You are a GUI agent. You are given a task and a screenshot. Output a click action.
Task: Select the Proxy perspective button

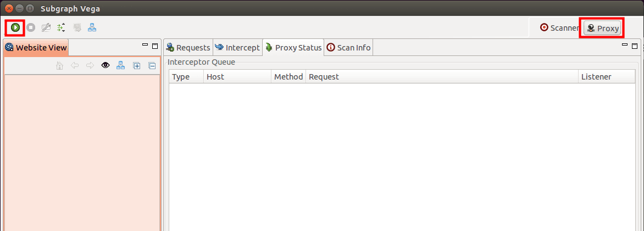pos(603,29)
